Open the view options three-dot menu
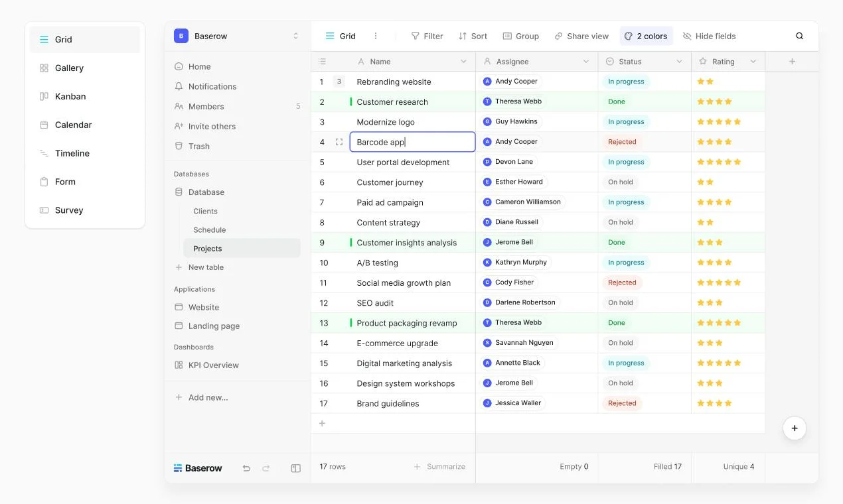Screen dimensions: 843x504 click(x=376, y=36)
